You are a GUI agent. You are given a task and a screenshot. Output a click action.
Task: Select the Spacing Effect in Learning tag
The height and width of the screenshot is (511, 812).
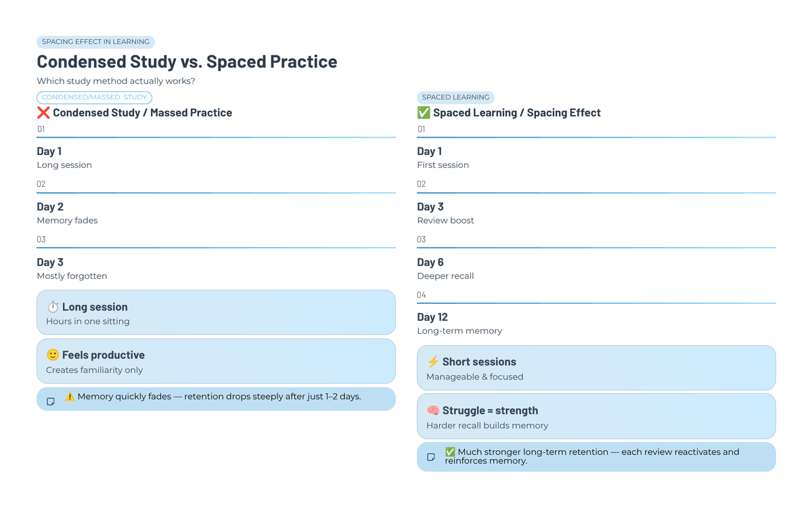tap(95, 42)
